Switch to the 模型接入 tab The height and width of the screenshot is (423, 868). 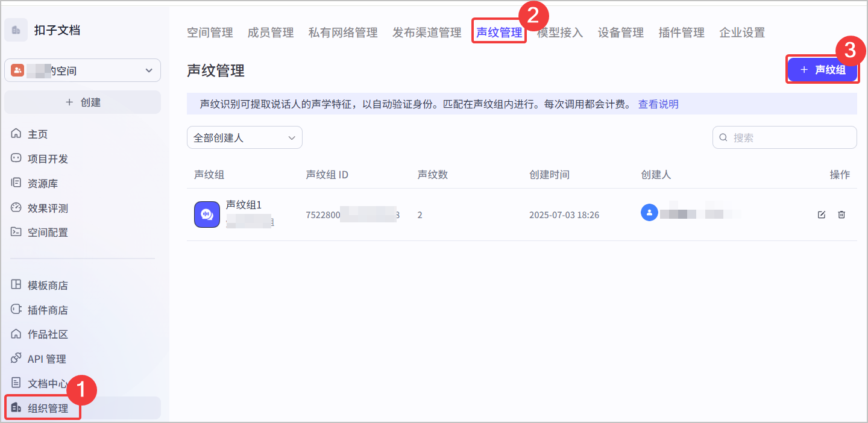coord(560,33)
